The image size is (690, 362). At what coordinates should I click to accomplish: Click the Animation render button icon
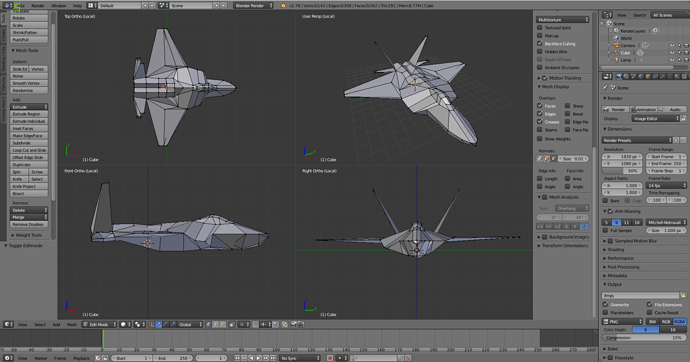(634, 109)
